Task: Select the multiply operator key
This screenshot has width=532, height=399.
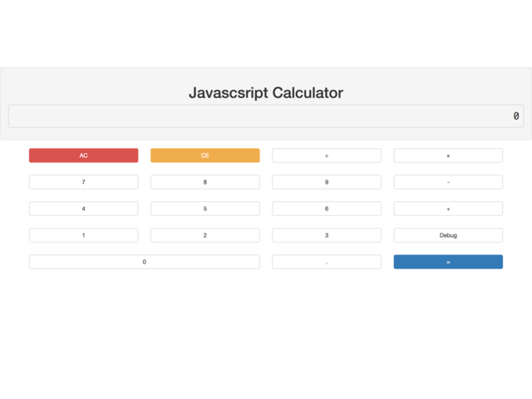Action: pos(448,155)
